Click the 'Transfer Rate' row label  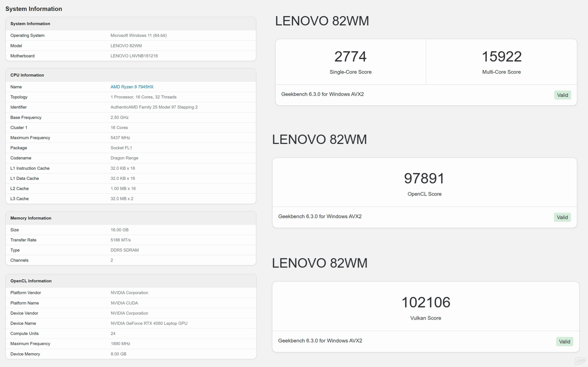(x=23, y=240)
